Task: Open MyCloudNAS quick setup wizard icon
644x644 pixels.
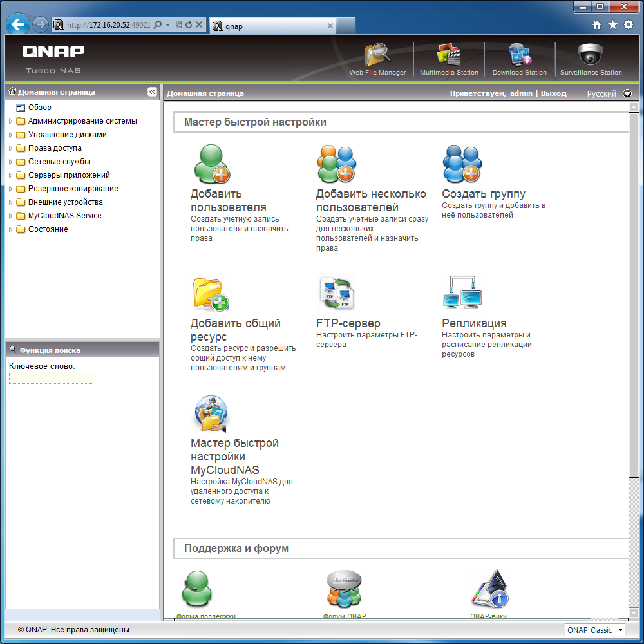Action: 211,413
